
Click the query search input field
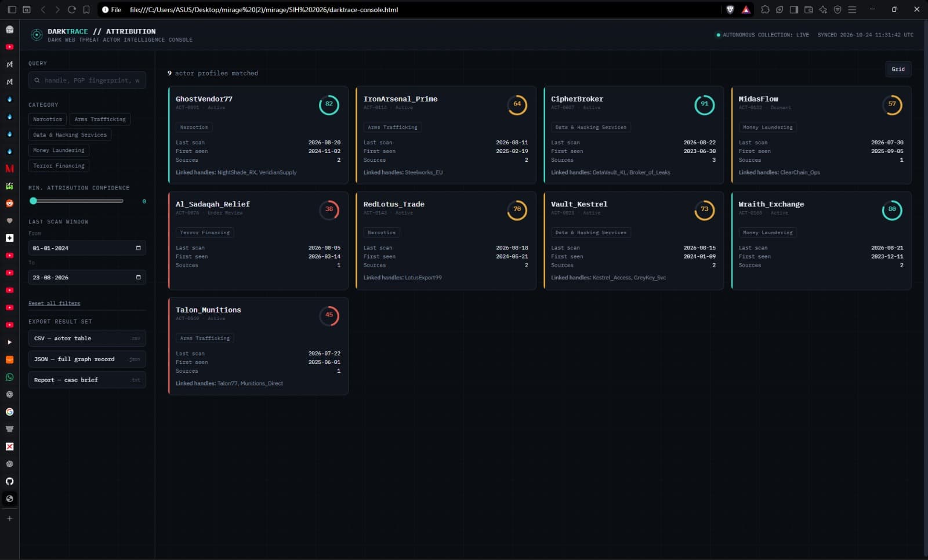87,80
